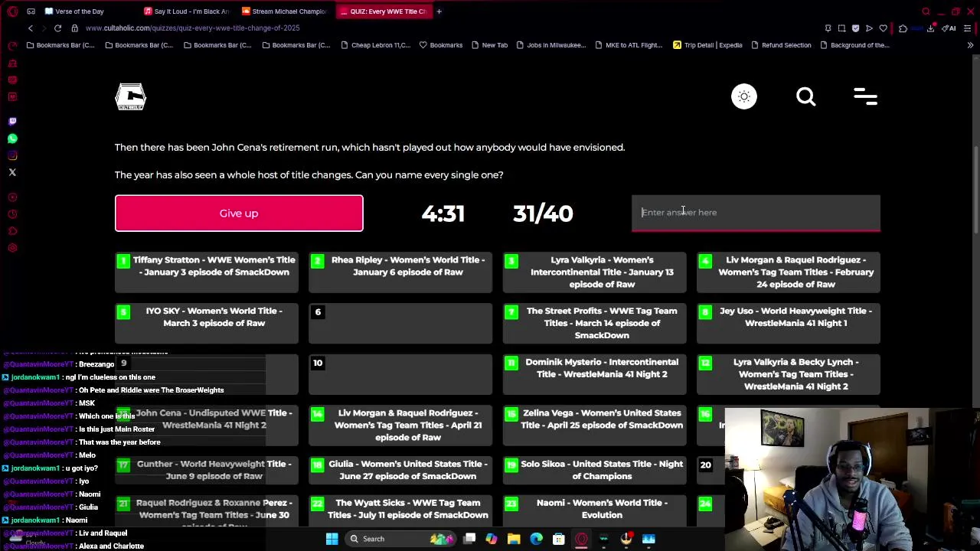This screenshot has height=551, width=980.
Task: Select Zelina Vega Women's United States answer
Action: coord(595,425)
